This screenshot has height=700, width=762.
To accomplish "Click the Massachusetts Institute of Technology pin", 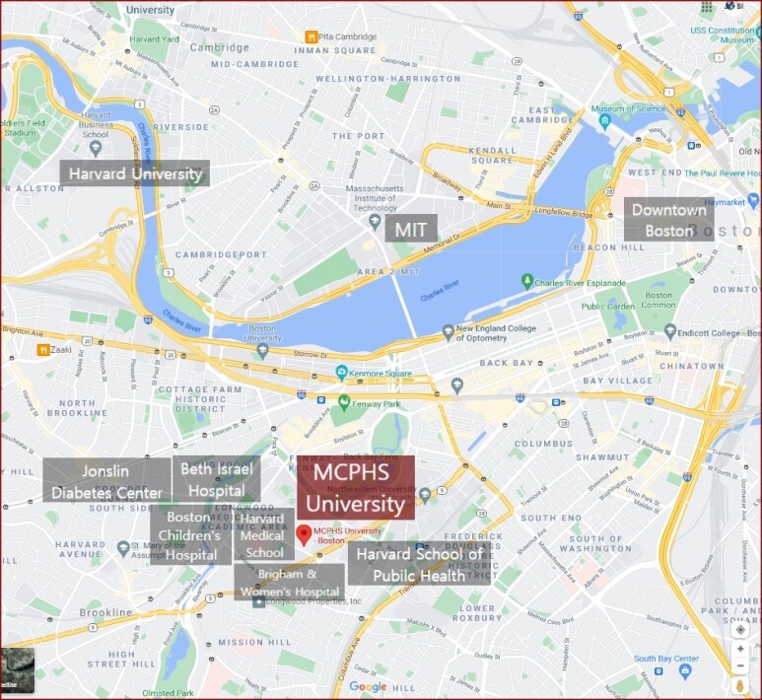I will [375, 222].
